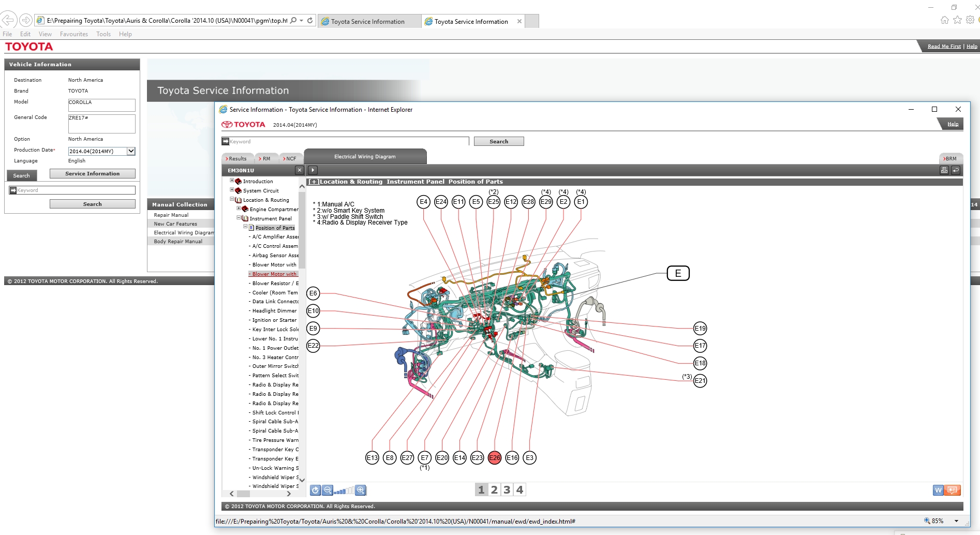Expand the Introduction tree node

coord(232,181)
